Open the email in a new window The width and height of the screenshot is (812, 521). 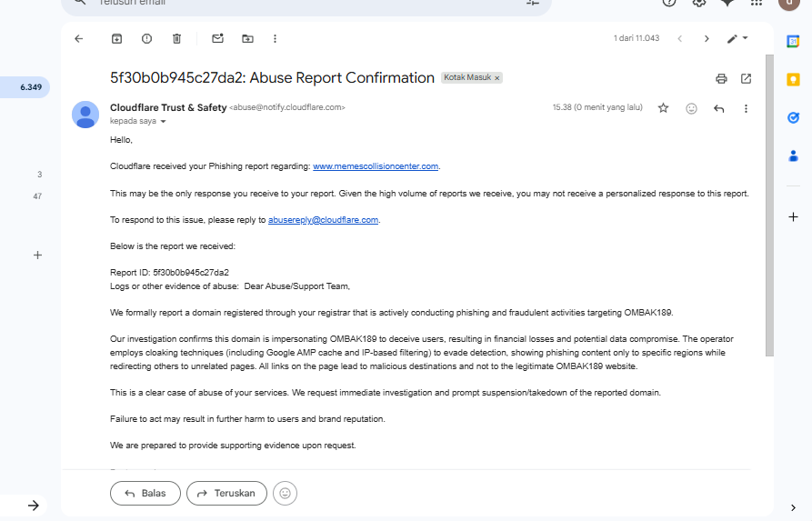[746, 79]
